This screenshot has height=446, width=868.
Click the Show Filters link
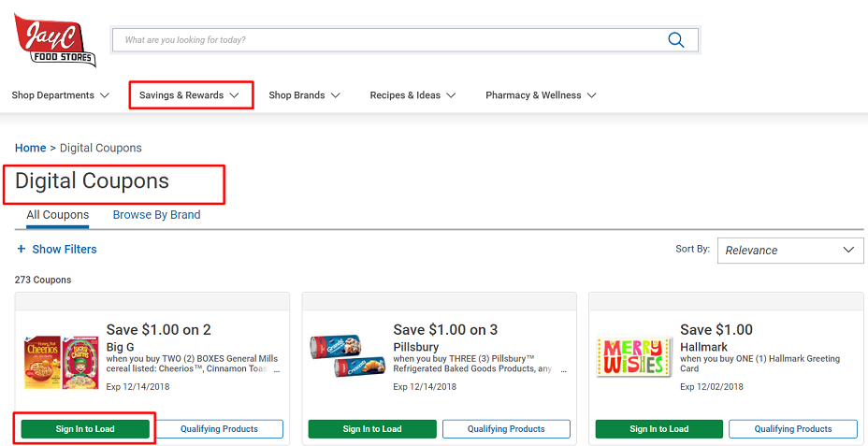pyautogui.click(x=65, y=249)
